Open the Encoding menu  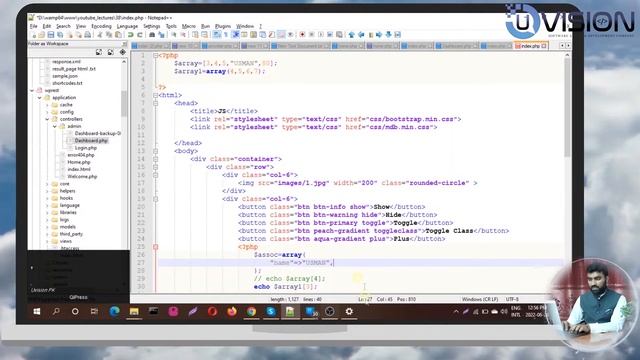click(101, 26)
